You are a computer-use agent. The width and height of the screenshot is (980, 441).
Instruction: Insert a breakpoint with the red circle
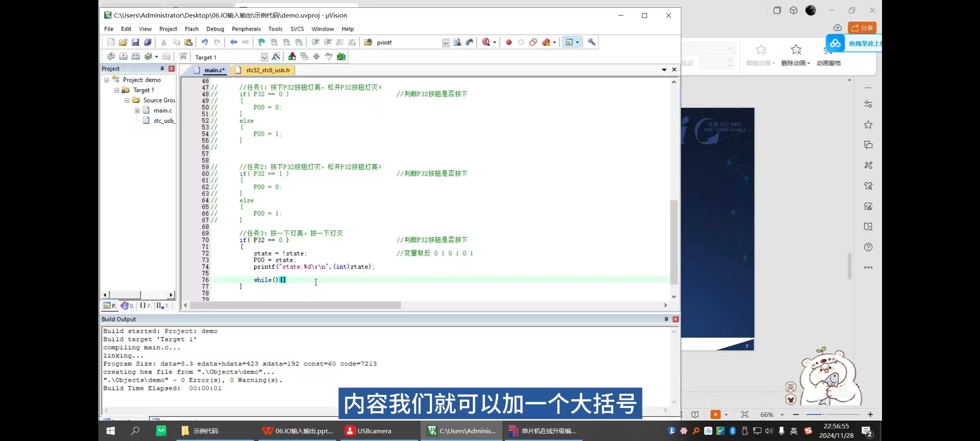(509, 42)
